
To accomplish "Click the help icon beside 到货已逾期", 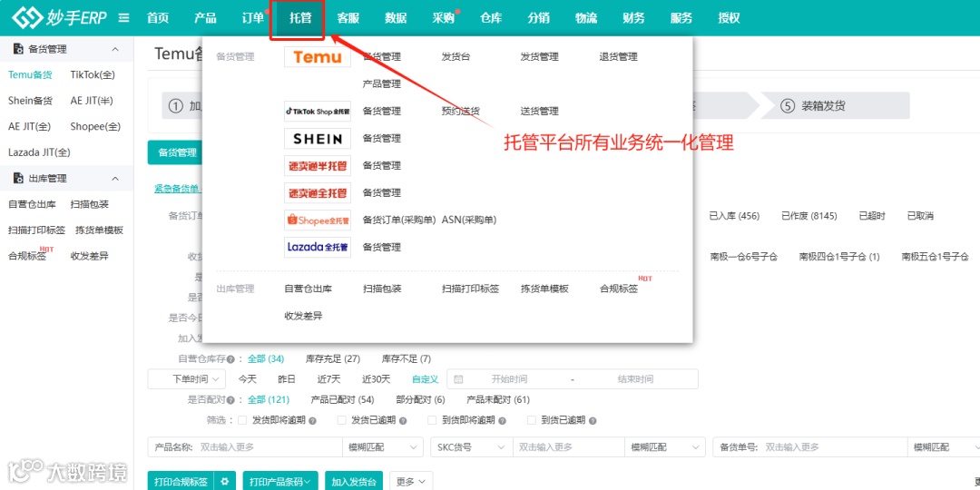I will pos(593,421).
